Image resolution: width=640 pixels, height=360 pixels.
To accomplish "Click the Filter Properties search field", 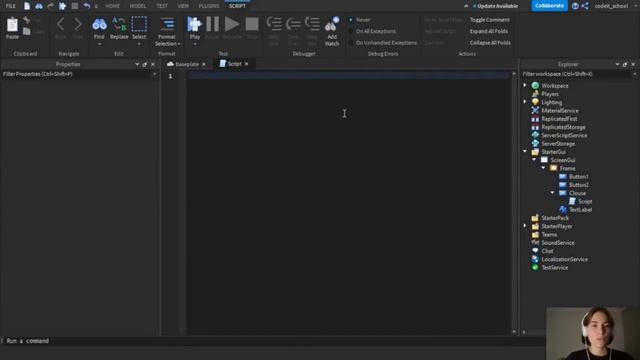I will (x=77, y=74).
